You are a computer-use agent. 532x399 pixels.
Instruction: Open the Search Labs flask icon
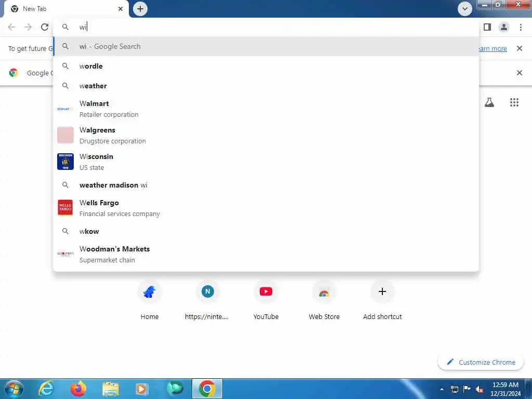[x=489, y=102]
